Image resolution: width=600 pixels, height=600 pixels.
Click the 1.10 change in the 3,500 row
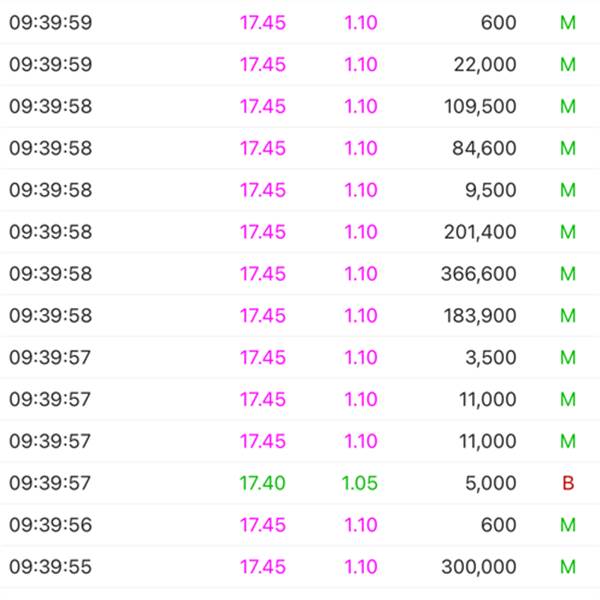point(360,358)
